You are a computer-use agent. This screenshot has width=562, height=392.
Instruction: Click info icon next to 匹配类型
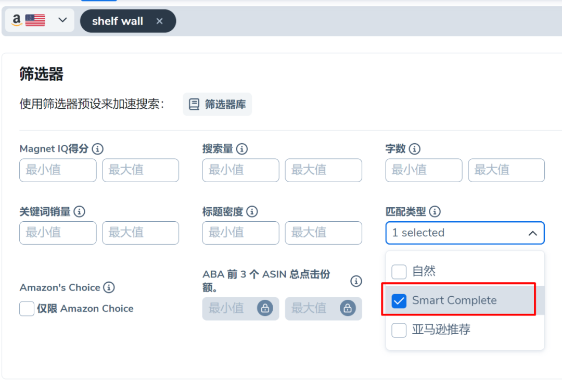pyautogui.click(x=435, y=211)
